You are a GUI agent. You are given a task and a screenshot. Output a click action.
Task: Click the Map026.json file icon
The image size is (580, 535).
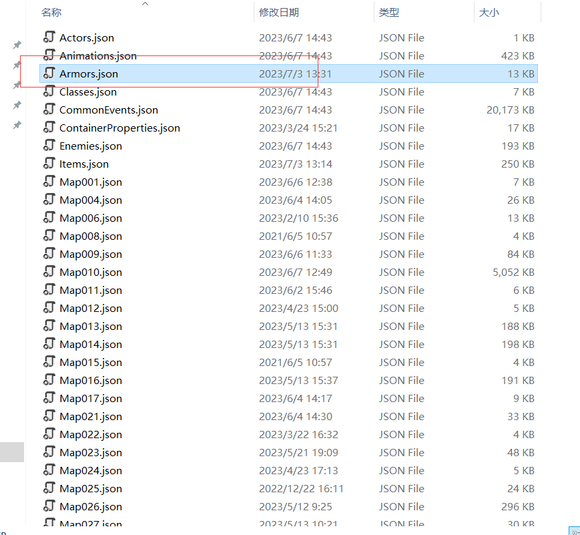point(49,506)
